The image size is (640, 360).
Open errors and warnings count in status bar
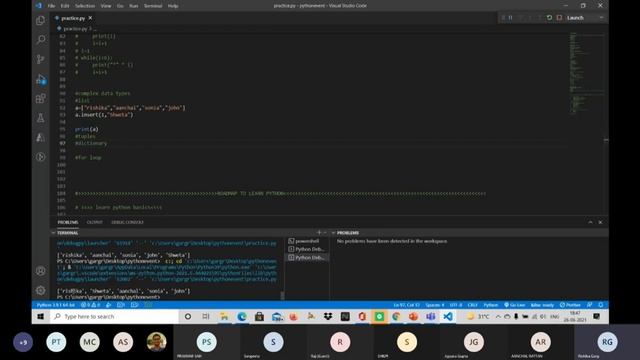tap(90, 305)
